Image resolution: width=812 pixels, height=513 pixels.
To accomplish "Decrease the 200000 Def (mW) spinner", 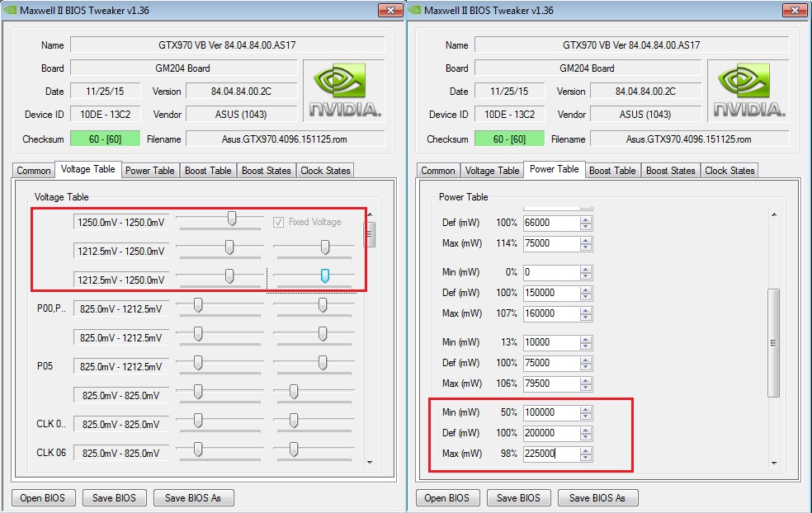I will point(586,436).
